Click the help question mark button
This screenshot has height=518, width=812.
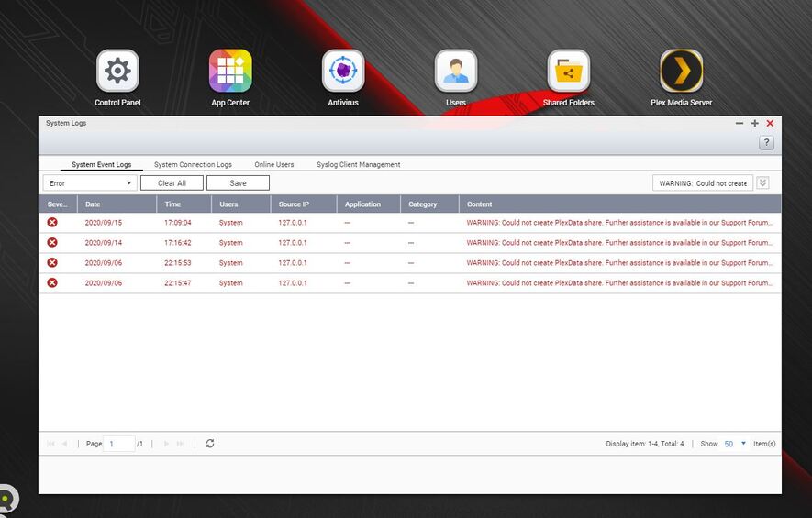[x=766, y=143]
